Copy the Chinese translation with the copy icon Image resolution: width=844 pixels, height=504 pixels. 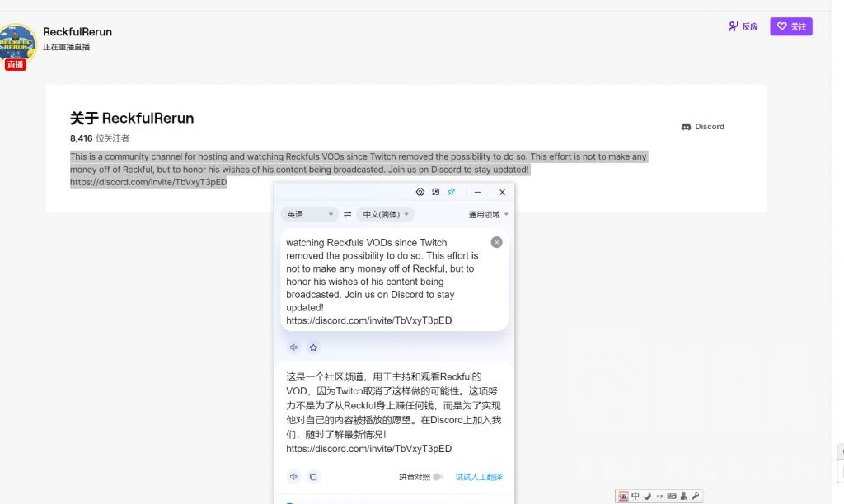(x=312, y=476)
